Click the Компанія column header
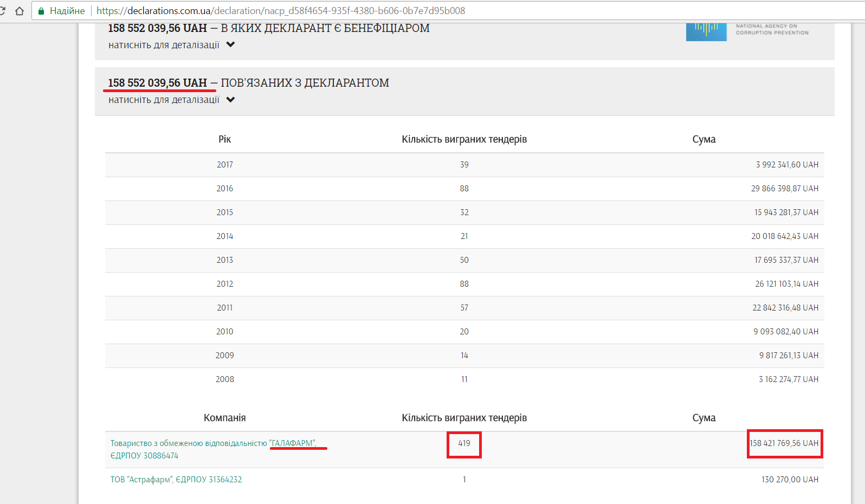The height and width of the screenshot is (504, 865). (224, 418)
